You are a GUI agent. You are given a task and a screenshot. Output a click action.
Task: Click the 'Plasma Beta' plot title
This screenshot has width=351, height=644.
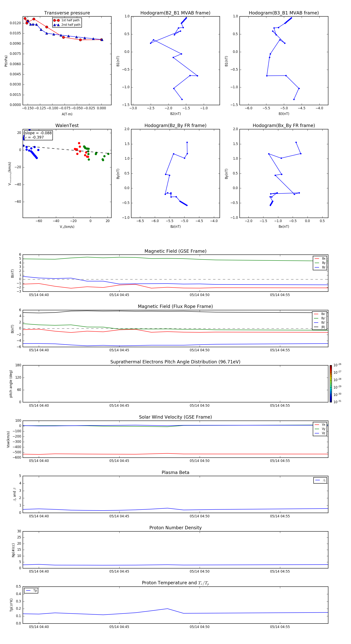(175, 472)
